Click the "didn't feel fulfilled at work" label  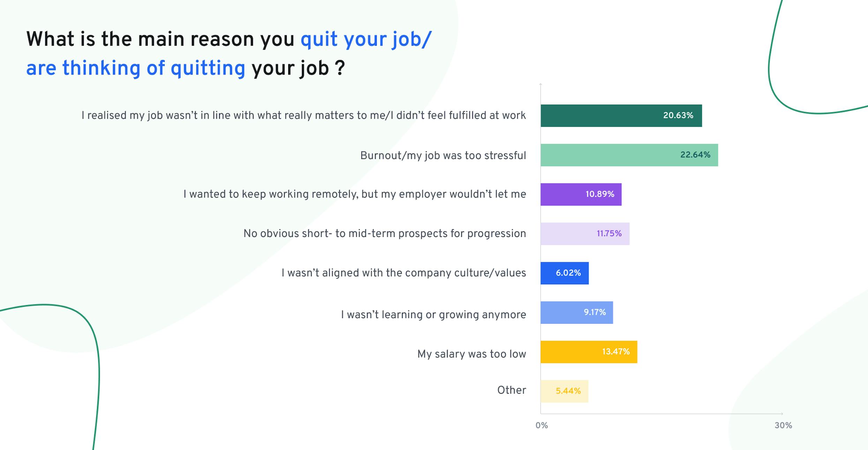[304, 115]
